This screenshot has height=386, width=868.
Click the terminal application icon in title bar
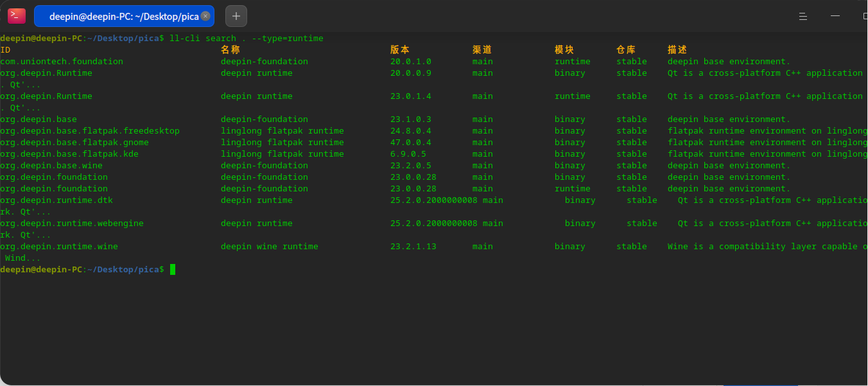(17, 16)
